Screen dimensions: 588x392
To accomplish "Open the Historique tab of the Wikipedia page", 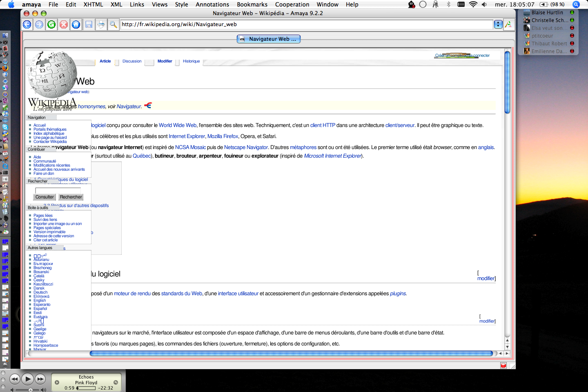I will [x=192, y=61].
